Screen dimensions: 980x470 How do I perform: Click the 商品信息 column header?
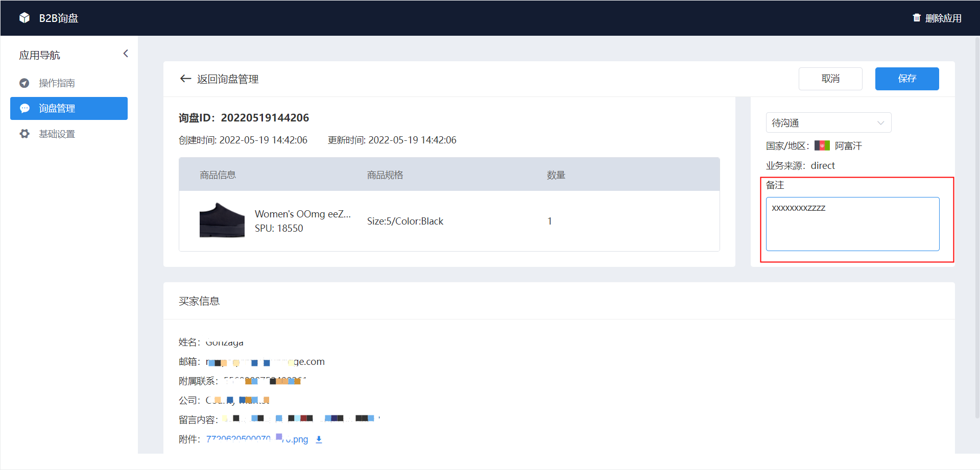[218, 175]
